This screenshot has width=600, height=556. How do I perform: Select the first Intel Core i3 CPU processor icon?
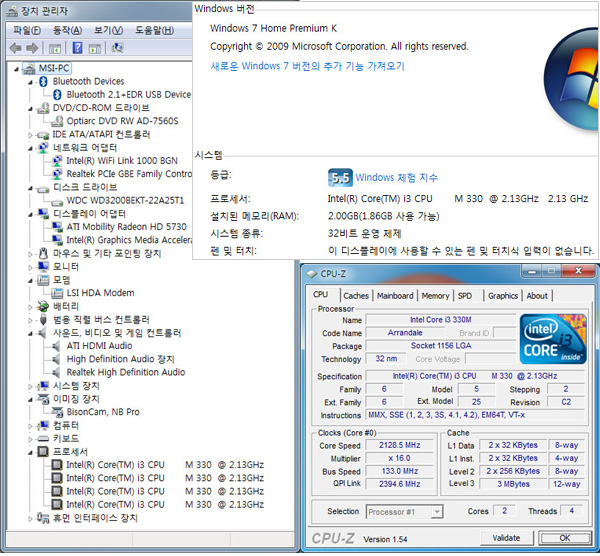coord(57,465)
